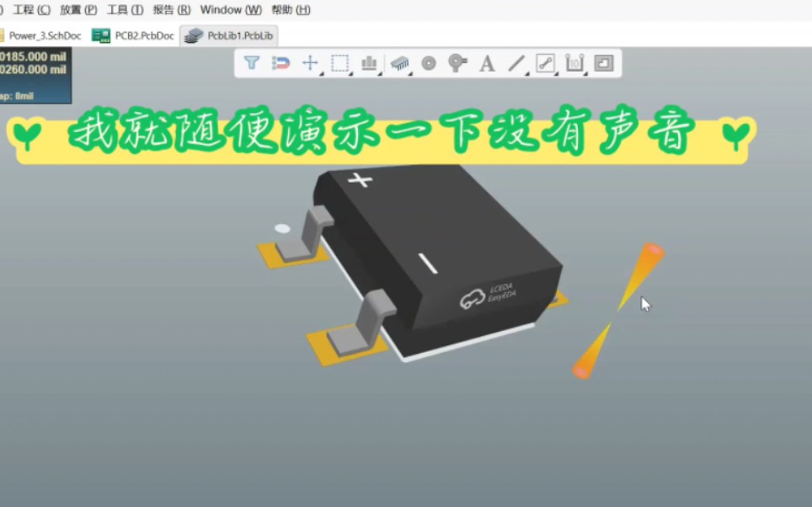The image size is (812, 507).
Task: Activate the move/cross cursor tool
Action: (310, 61)
